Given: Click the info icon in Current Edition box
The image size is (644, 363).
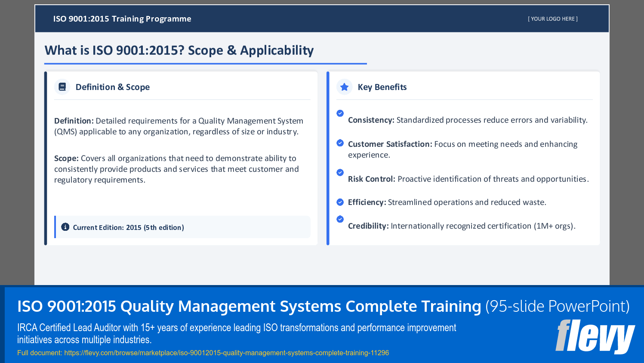Looking at the screenshot, I should (65, 226).
